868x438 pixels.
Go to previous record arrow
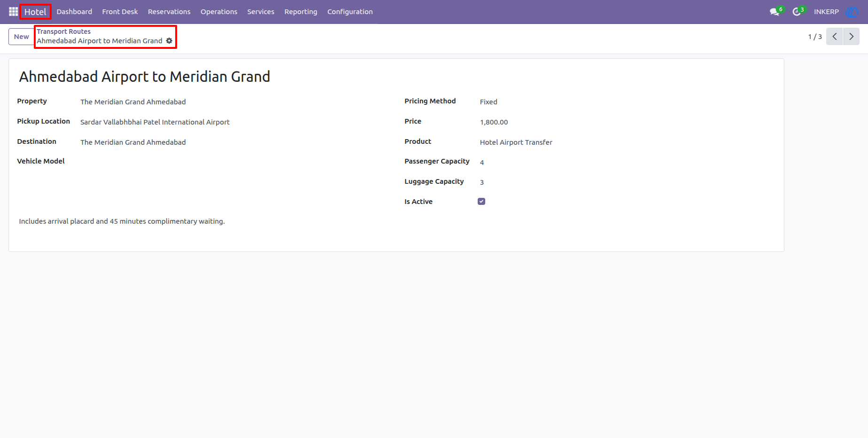[835, 37]
